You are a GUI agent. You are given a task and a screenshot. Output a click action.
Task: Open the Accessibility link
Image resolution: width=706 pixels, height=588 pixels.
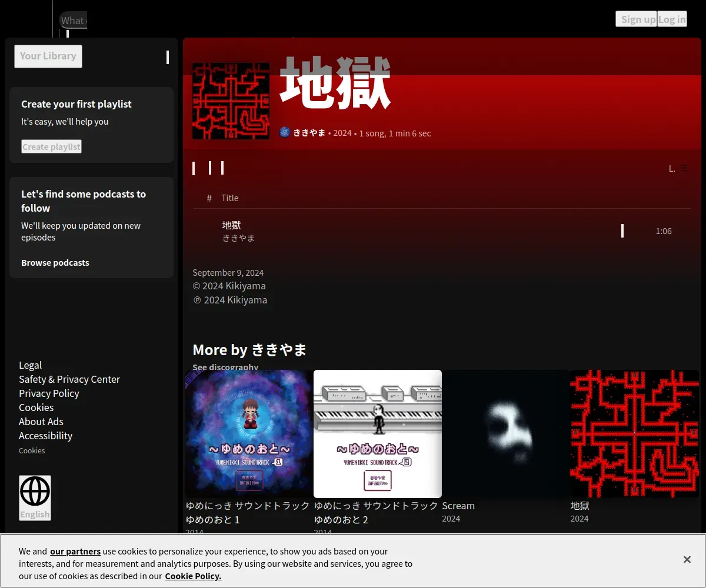tap(45, 436)
